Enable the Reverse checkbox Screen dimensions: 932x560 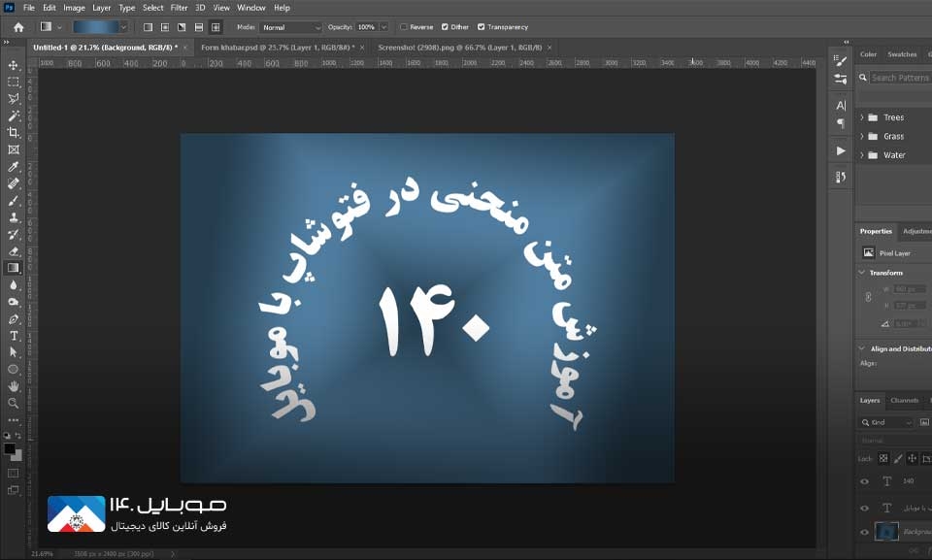(x=404, y=27)
